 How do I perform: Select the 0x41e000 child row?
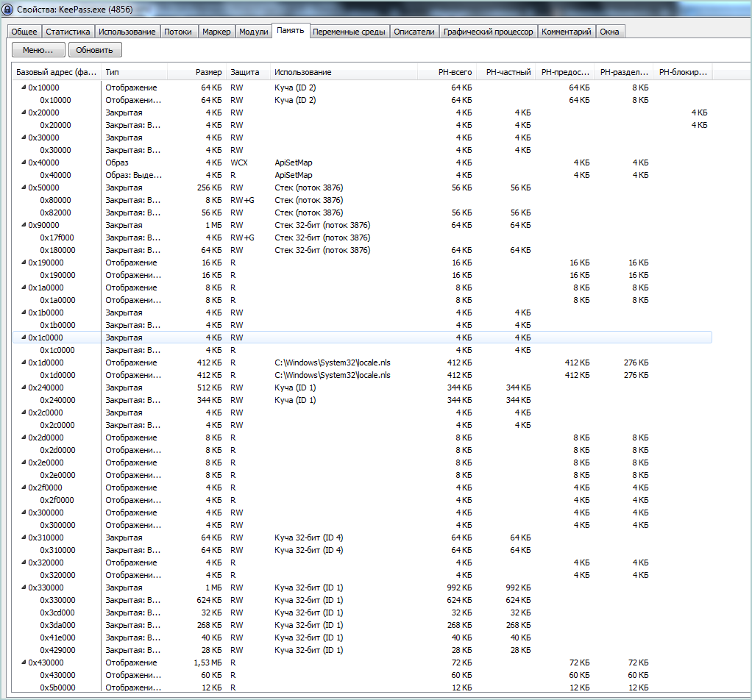click(x=362, y=637)
